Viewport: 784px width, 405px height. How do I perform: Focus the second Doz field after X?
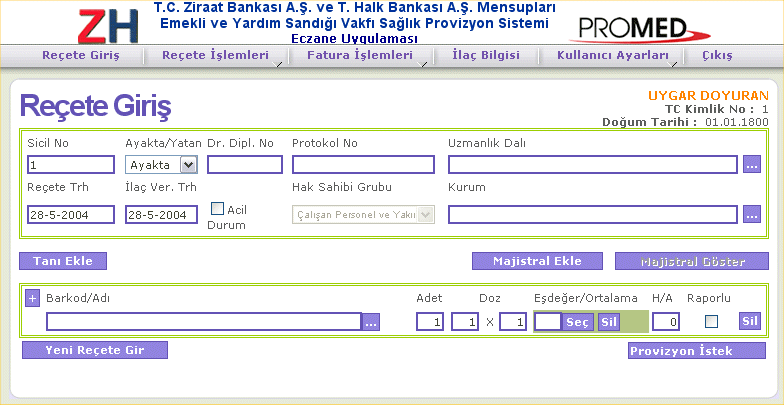click(x=513, y=322)
